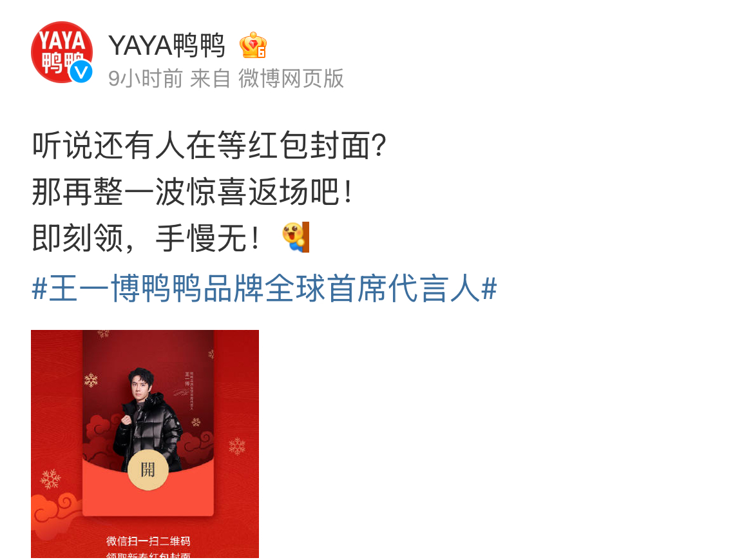
Task: Click the crown membership level 6 icon
Action: [253, 46]
